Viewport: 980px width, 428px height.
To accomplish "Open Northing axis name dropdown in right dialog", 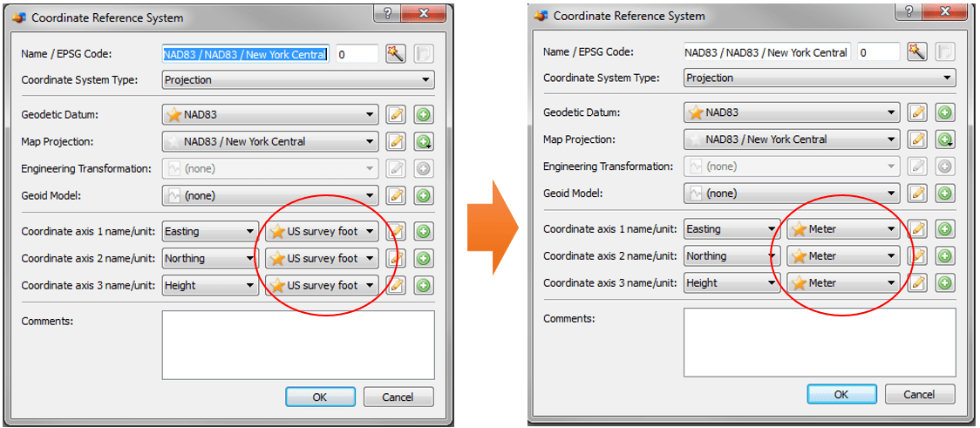I will (x=732, y=256).
